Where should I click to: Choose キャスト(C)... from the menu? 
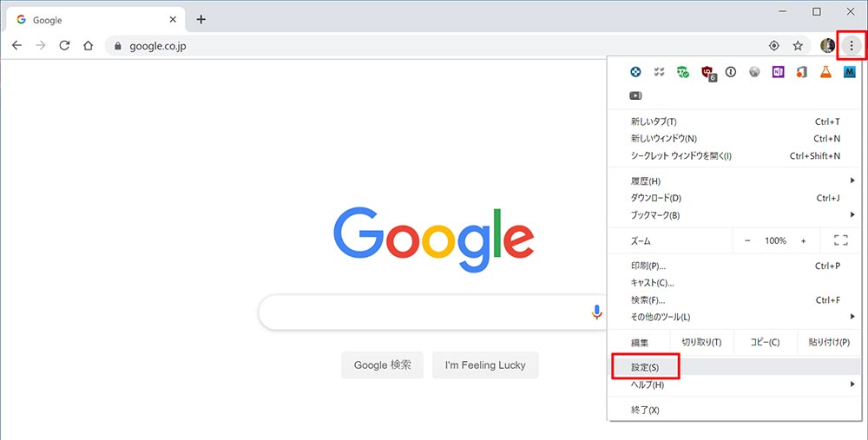tap(734, 284)
